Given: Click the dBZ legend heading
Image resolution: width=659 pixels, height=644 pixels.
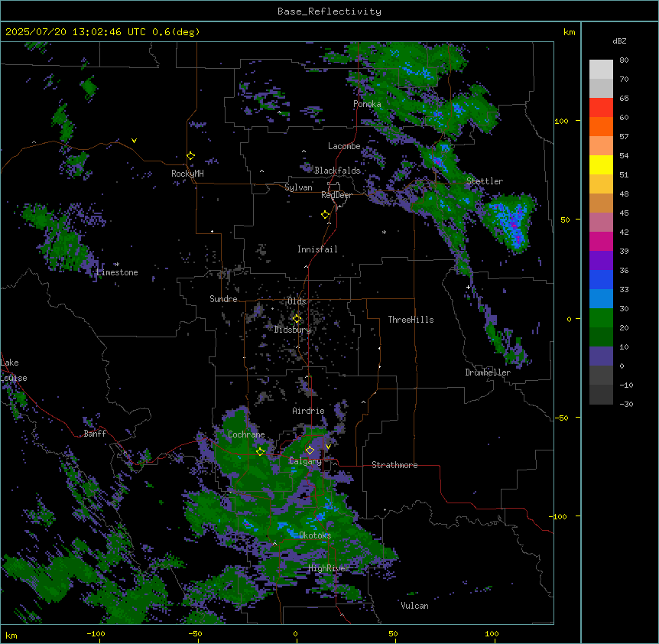Looking at the screenshot, I should 619,41.
